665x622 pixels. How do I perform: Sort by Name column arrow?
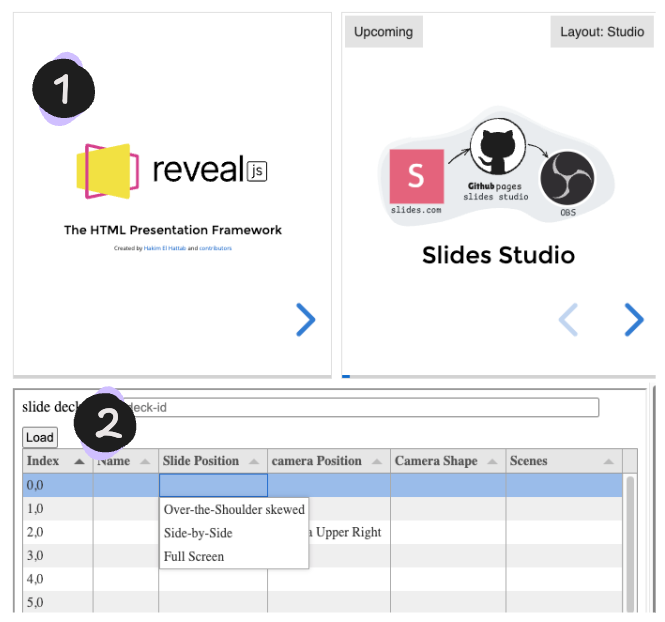point(145,462)
